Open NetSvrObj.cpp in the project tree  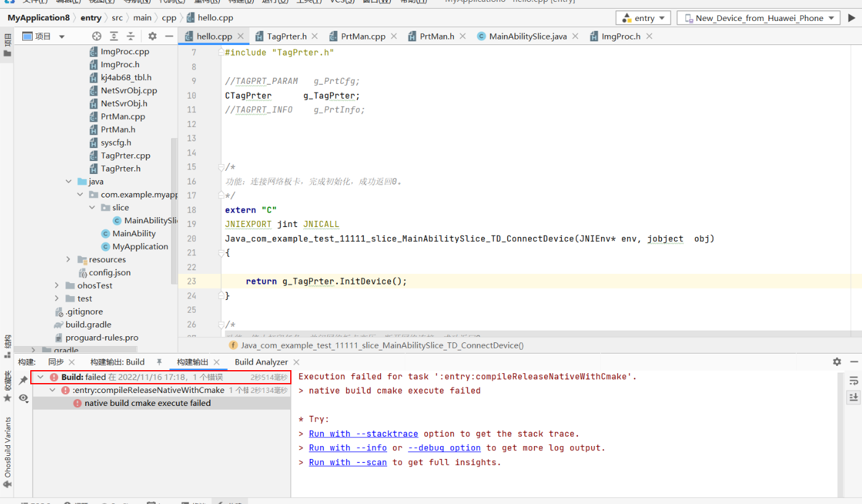[129, 90]
